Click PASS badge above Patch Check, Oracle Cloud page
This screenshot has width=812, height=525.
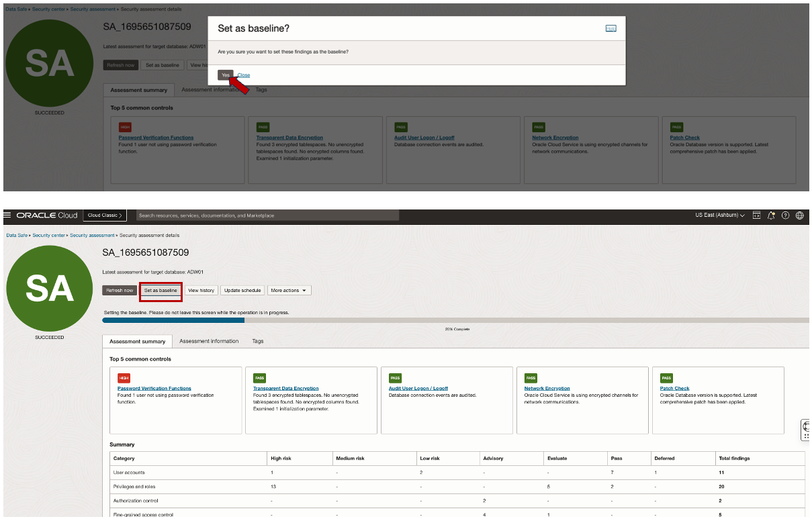[x=666, y=378]
